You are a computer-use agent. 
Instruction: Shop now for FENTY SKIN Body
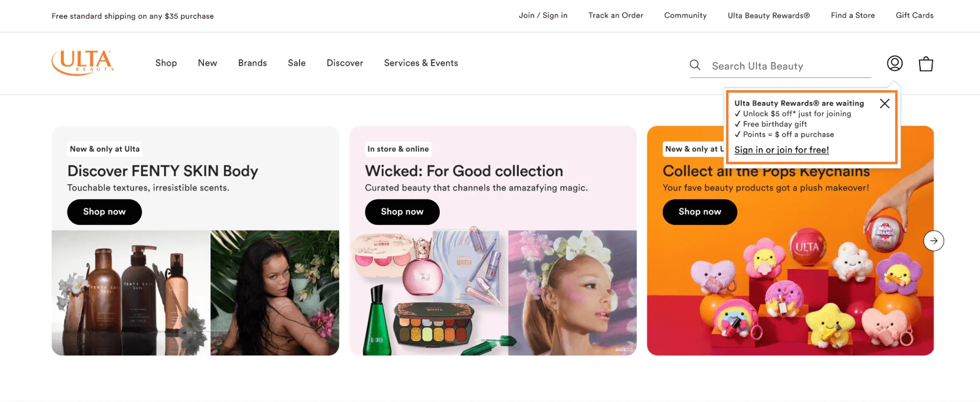pyautogui.click(x=104, y=212)
